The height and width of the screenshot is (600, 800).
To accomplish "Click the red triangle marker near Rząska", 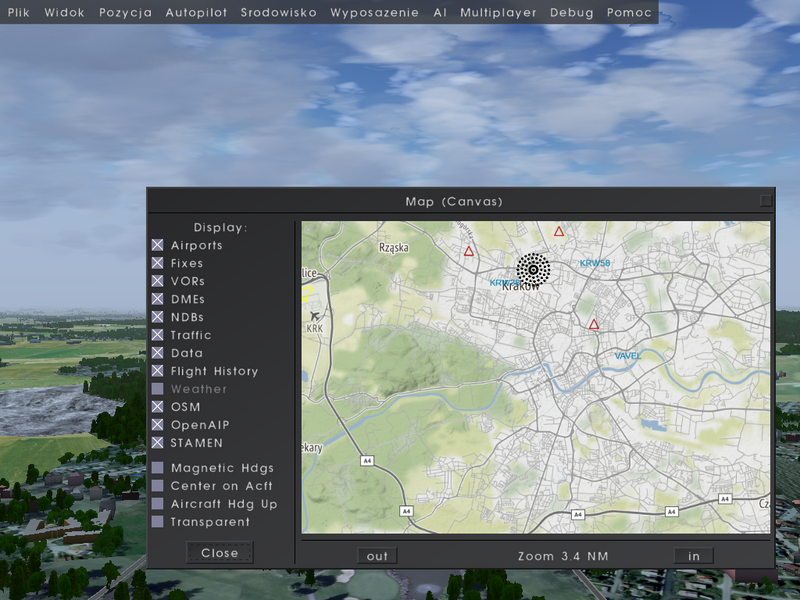I will [x=469, y=251].
